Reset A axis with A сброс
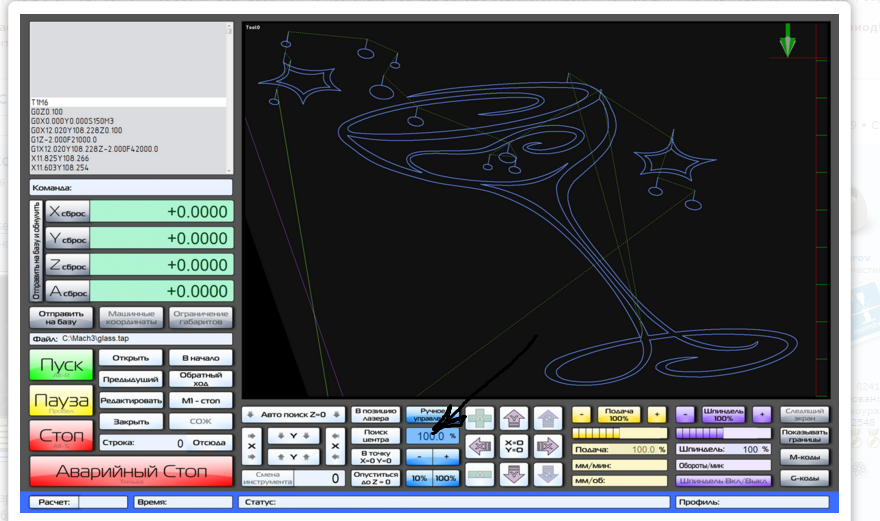The height and width of the screenshot is (521, 880). (67, 291)
